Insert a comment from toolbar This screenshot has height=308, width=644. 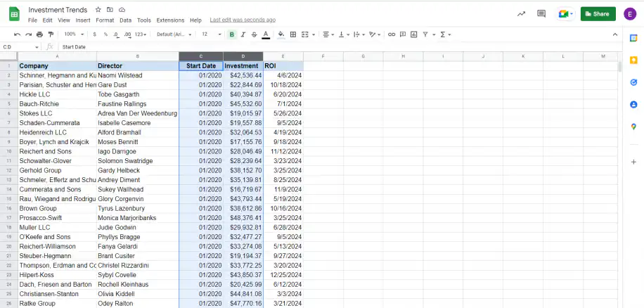tap(403, 34)
